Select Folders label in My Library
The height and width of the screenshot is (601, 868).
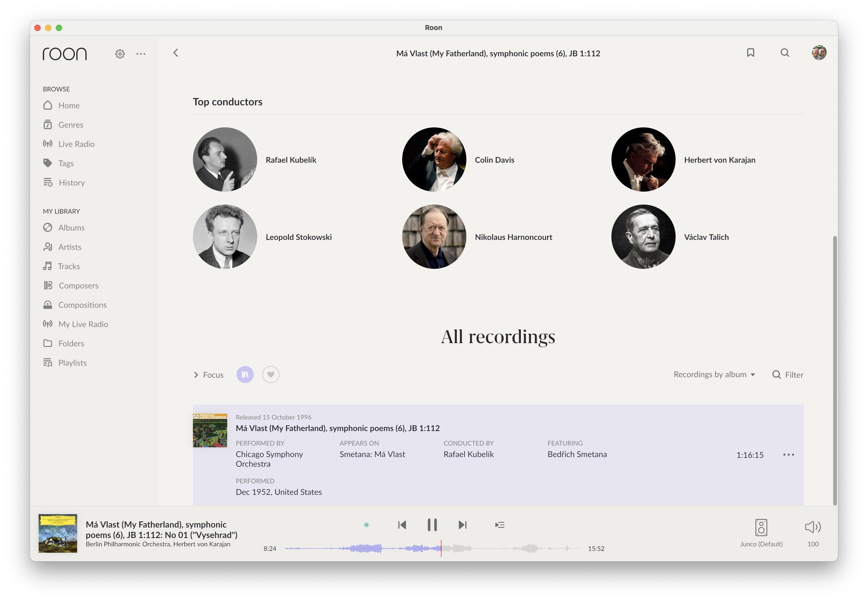[x=71, y=343]
